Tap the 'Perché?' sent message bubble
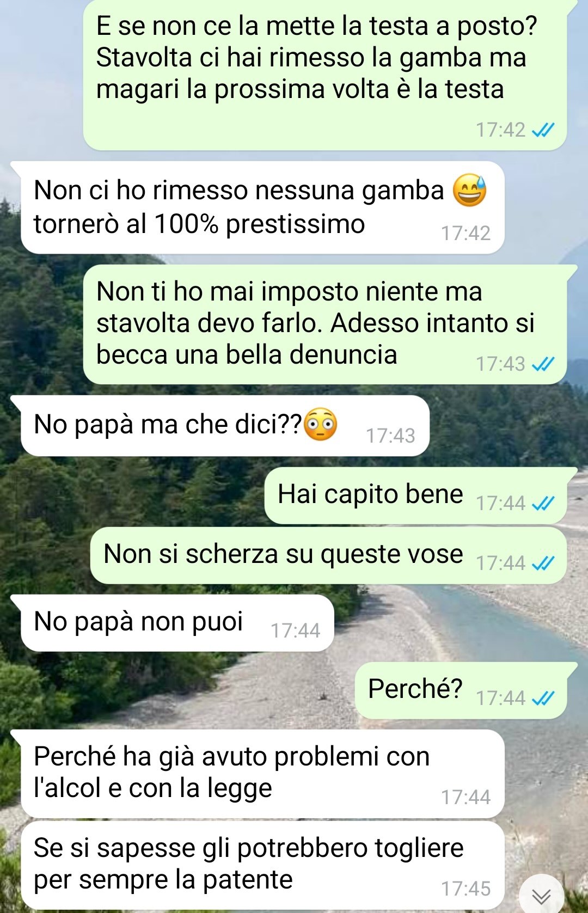 (461, 690)
